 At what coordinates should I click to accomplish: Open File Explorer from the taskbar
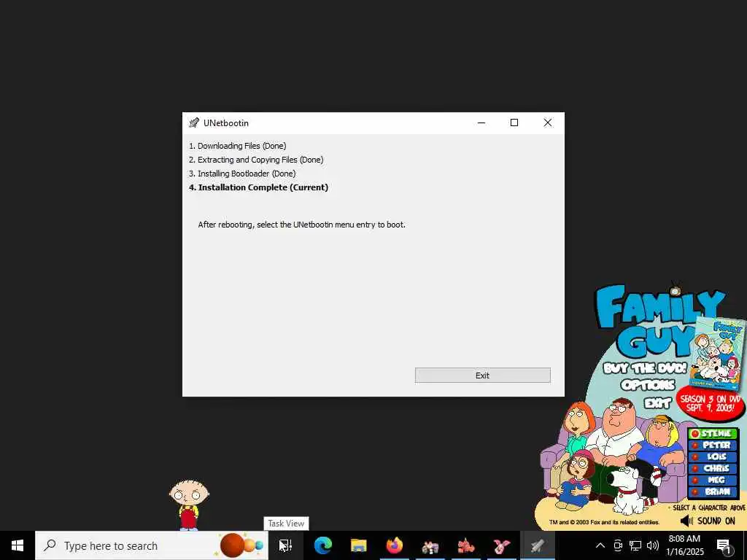coord(359,545)
